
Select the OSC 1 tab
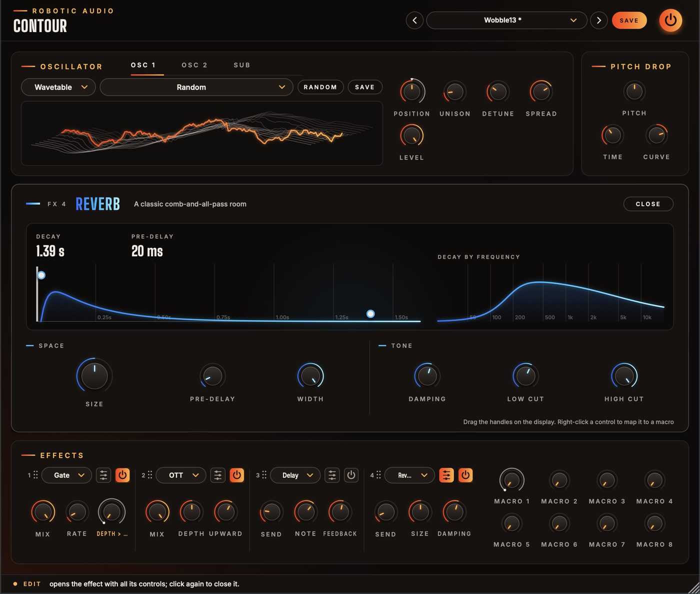click(x=143, y=65)
